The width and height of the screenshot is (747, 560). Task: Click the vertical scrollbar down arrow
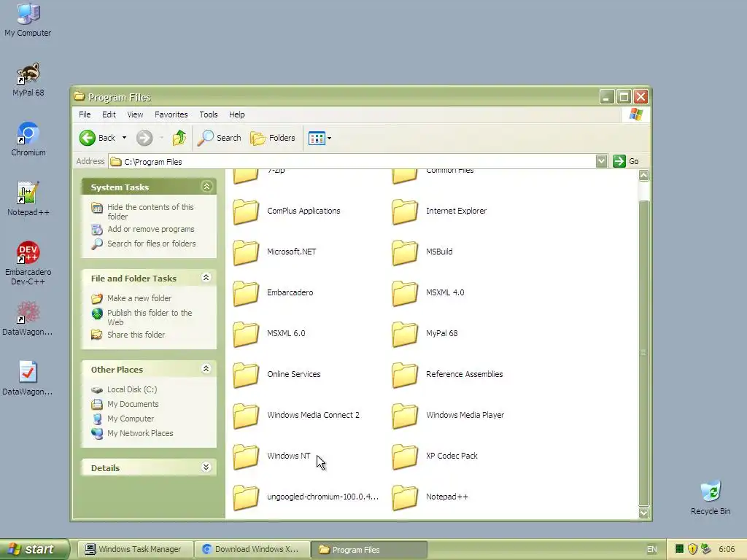click(x=643, y=513)
